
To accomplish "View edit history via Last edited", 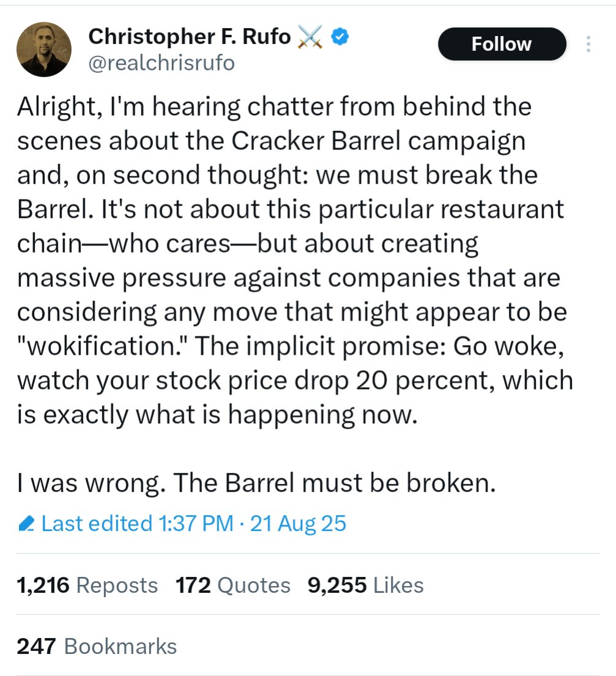I will 97,524.
